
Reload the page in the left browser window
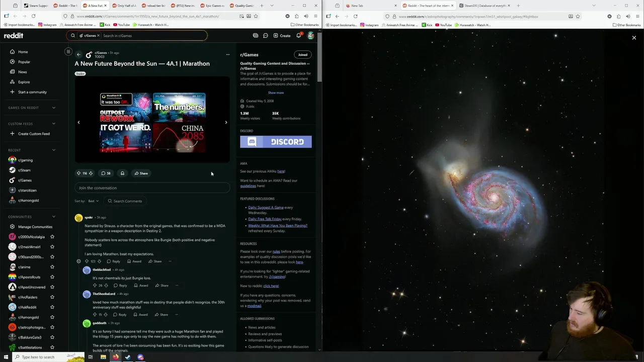pyautogui.click(x=33, y=16)
